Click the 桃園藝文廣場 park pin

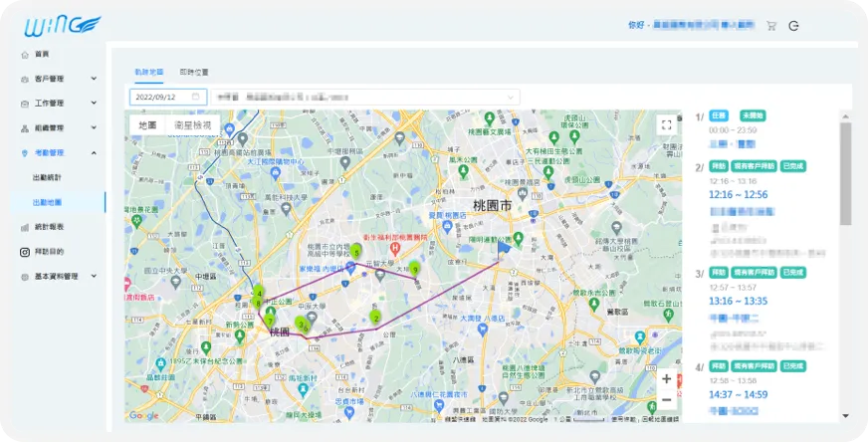(x=489, y=118)
